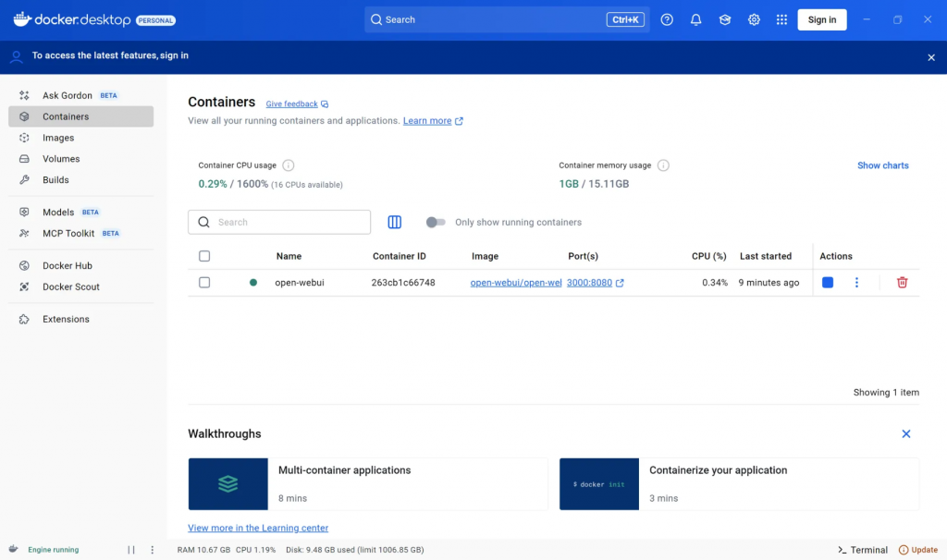Open Builds in sidebar
The image size is (947, 560).
[x=81, y=180]
